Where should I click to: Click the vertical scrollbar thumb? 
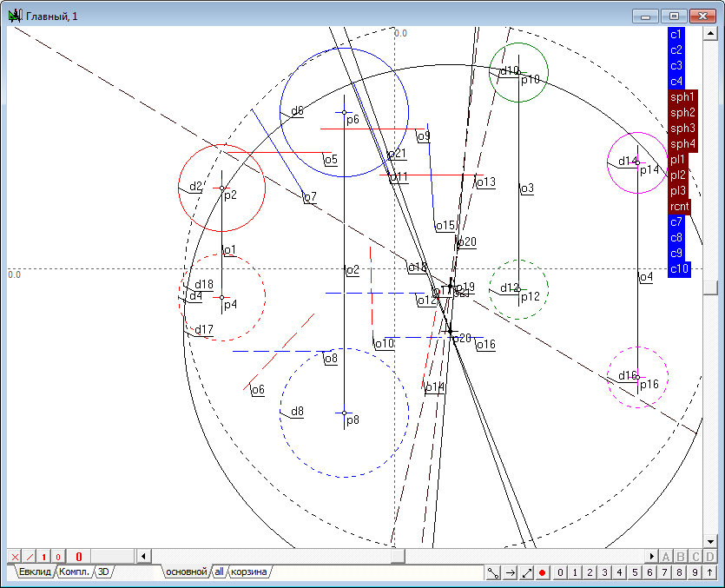click(x=710, y=287)
